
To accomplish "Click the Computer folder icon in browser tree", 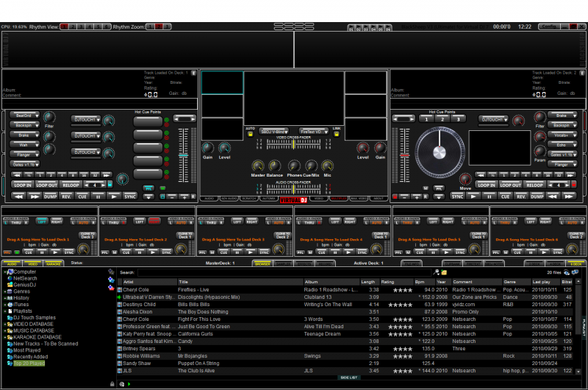I will (10, 272).
